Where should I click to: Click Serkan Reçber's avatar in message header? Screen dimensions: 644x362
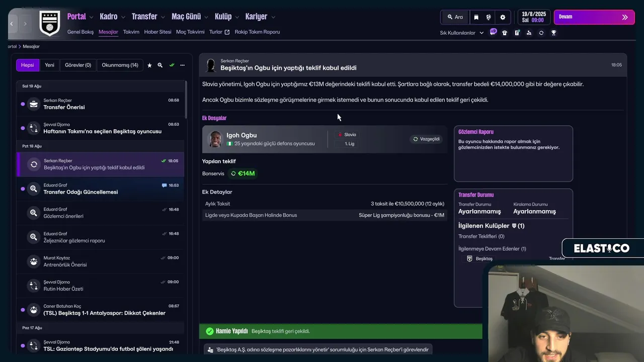(211, 65)
